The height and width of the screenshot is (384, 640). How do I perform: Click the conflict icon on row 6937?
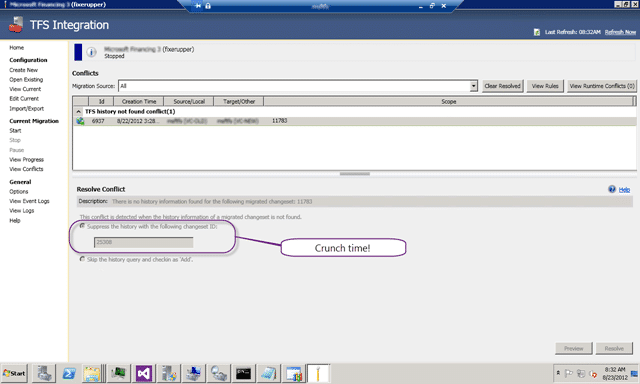tap(80, 121)
